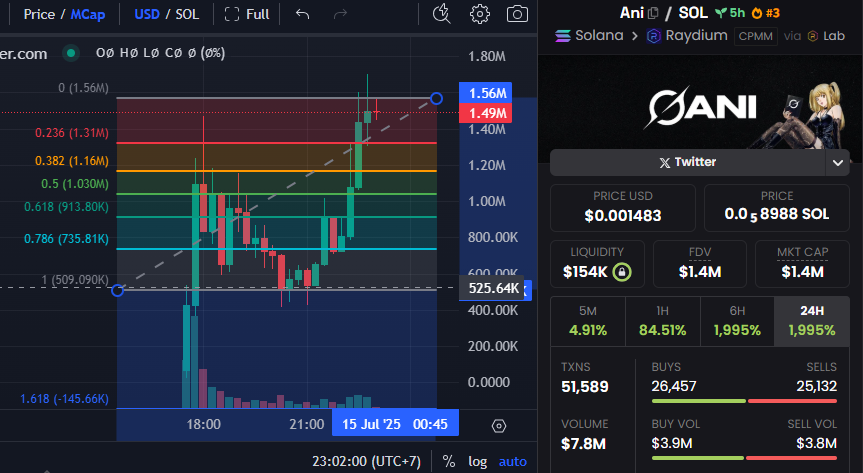Click the top Fibonacci anchor handle
This screenshot has width=863, height=473.
pyautogui.click(x=436, y=99)
